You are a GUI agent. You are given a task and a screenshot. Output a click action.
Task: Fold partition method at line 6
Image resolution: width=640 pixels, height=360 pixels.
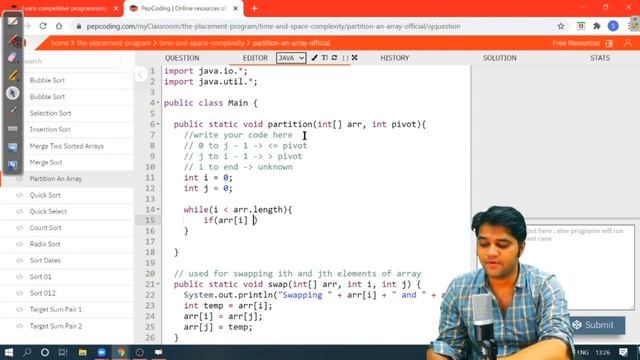(158, 124)
